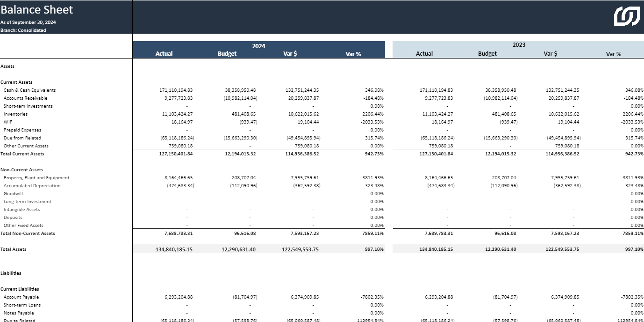The height and width of the screenshot is (322, 644).
Task: Click the company logo icon in the header
Action: pyautogui.click(x=626, y=16)
